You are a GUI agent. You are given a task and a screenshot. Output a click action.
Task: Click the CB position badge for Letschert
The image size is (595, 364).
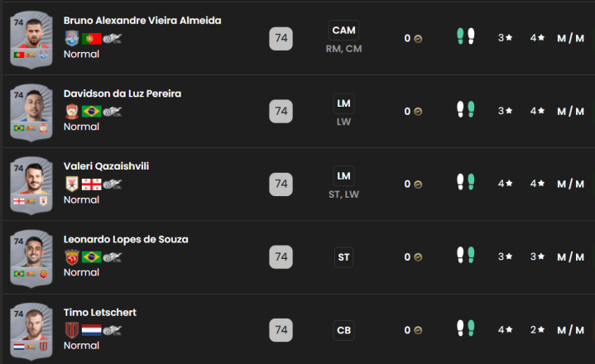point(343,330)
